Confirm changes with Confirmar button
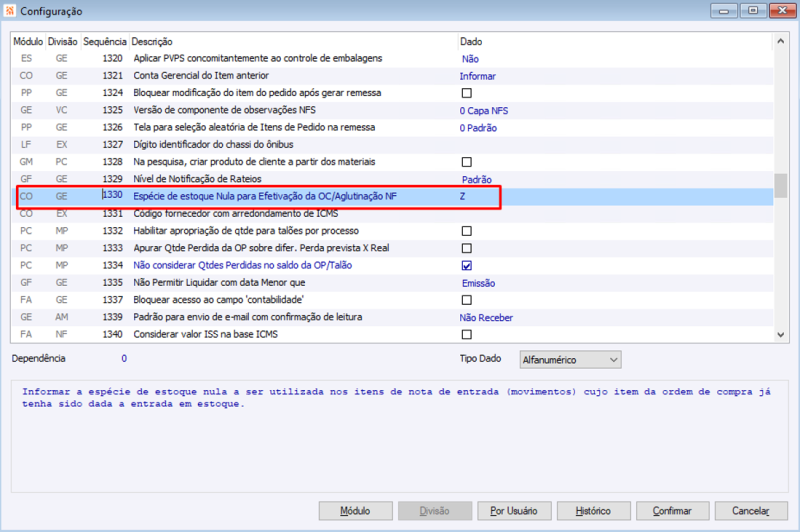This screenshot has height=532, width=800. (x=672, y=511)
